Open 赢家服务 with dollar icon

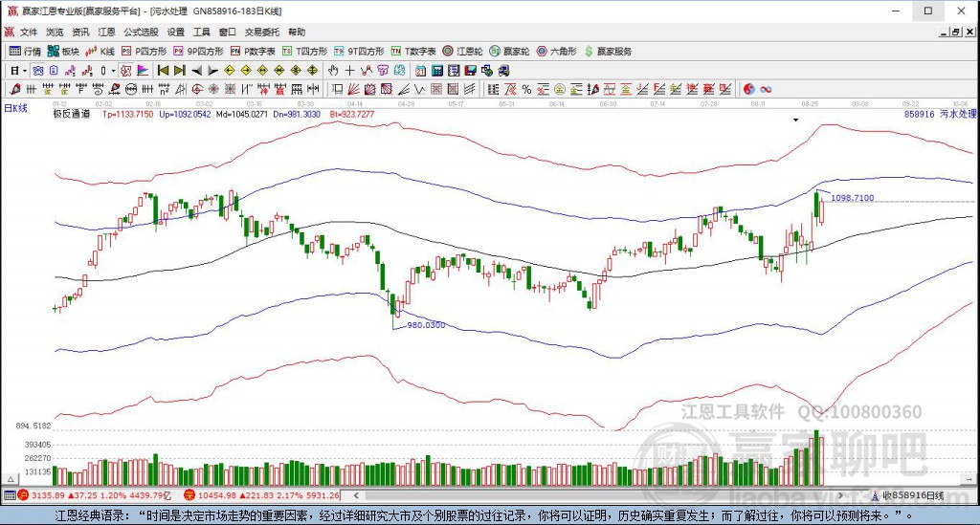point(608,52)
